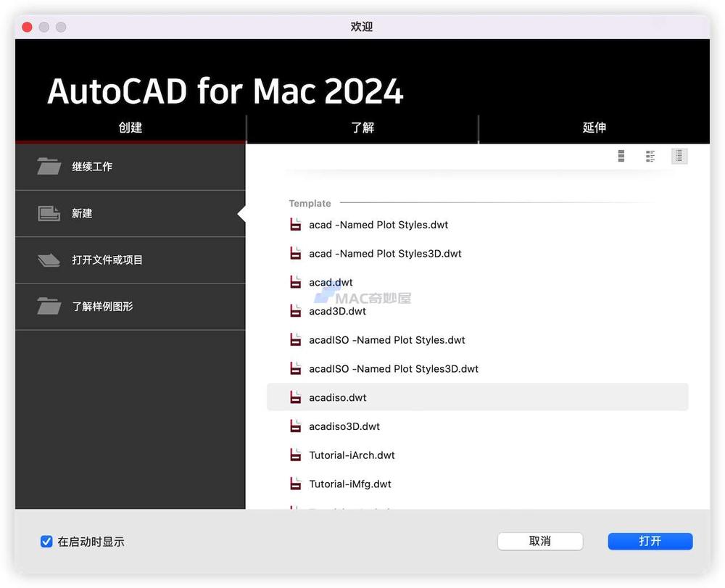Select template acad -Named Plot Styles.dwt
The image size is (725, 588).
coord(378,225)
